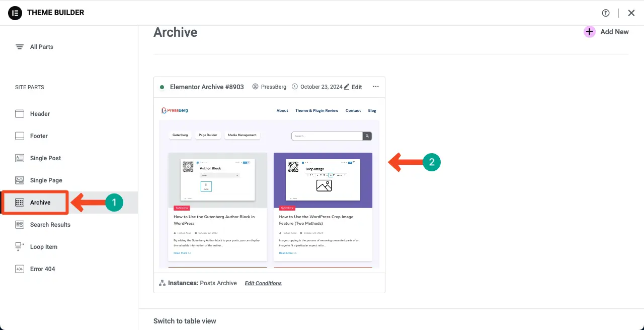Select the Loop Item site part icon
644x330 pixels.
[20, 246]
